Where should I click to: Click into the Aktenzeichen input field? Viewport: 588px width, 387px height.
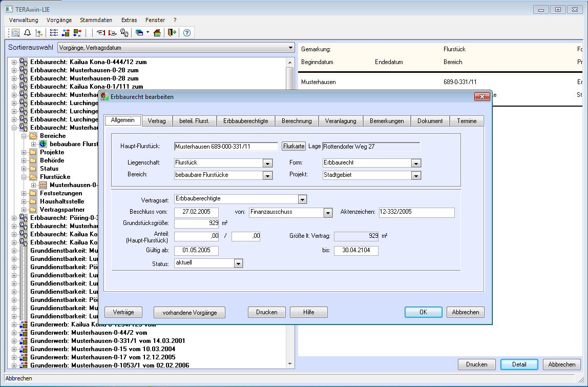(x=416, y=213)
